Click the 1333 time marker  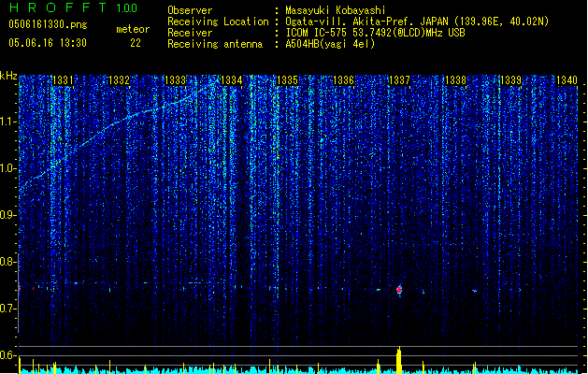[x=175, y=80]
